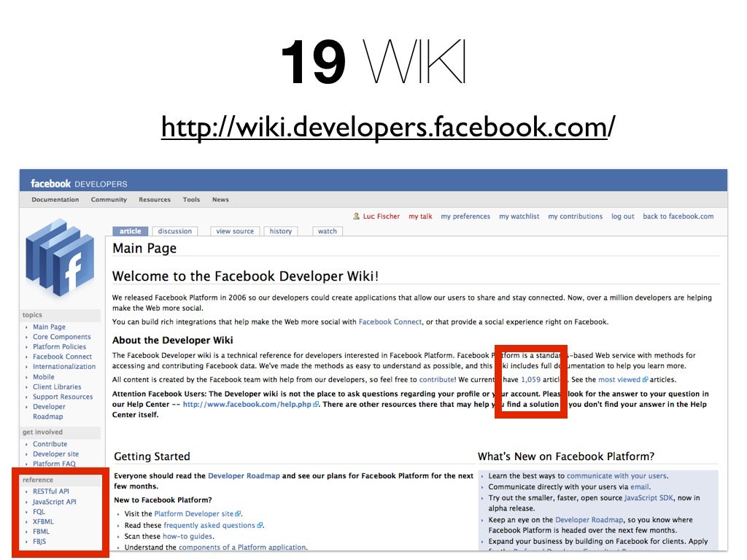
Task: Open the Documentation menu
Action: [55, 200]
